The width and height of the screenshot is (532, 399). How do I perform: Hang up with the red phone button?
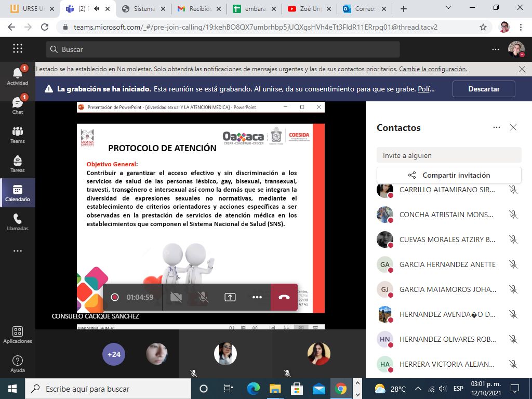pos(284,297)
